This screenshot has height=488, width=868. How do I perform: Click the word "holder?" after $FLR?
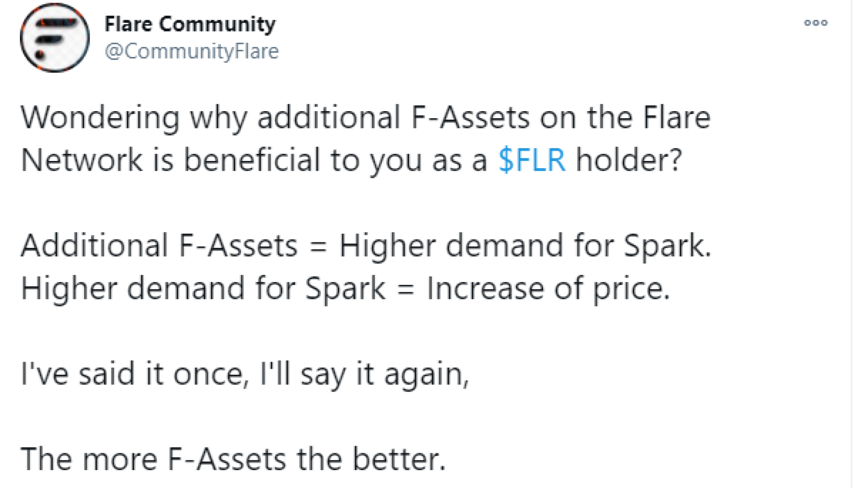(628, 160)
